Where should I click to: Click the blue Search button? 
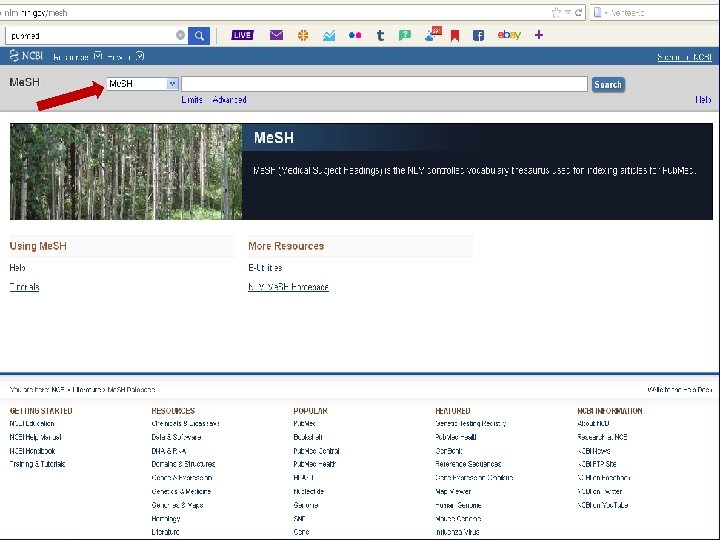pos(608,84)
